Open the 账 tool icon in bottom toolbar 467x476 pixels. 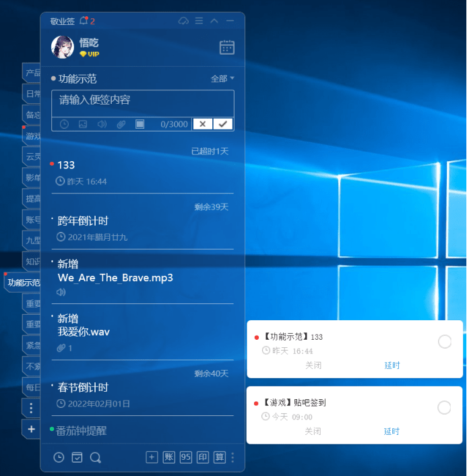[x=168, y=457]
